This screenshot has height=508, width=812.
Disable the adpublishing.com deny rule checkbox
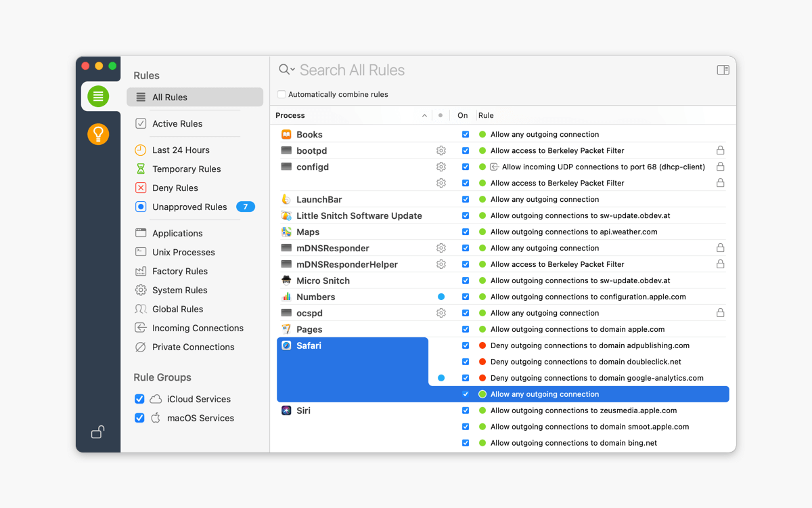(x=466, y=345)
